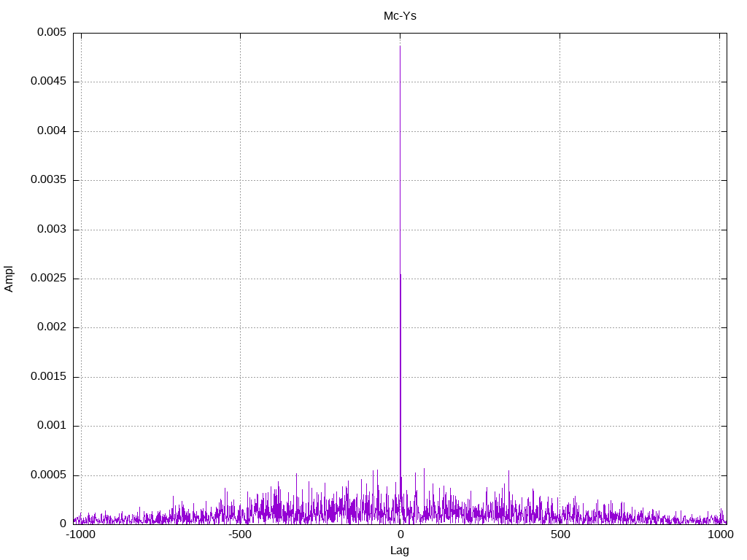
Task: Click the 500 x-axis tick label
Action: (560, 535)
